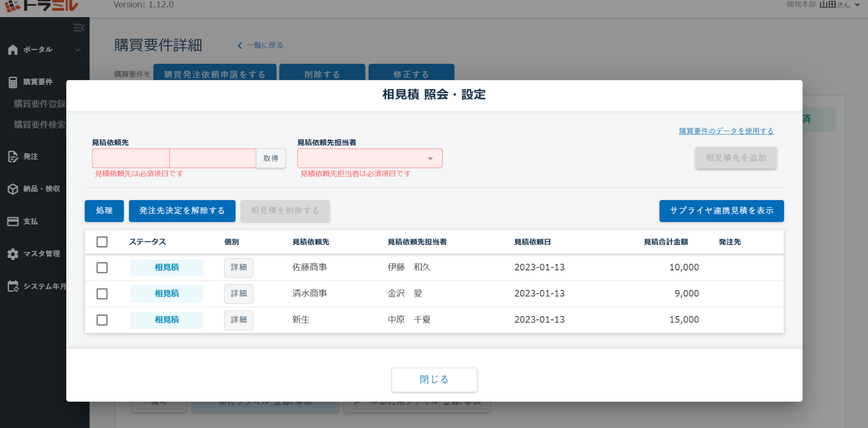Click the 10,000 amount cell
Viewport: 868px width, 428px height.
point(684,267)
